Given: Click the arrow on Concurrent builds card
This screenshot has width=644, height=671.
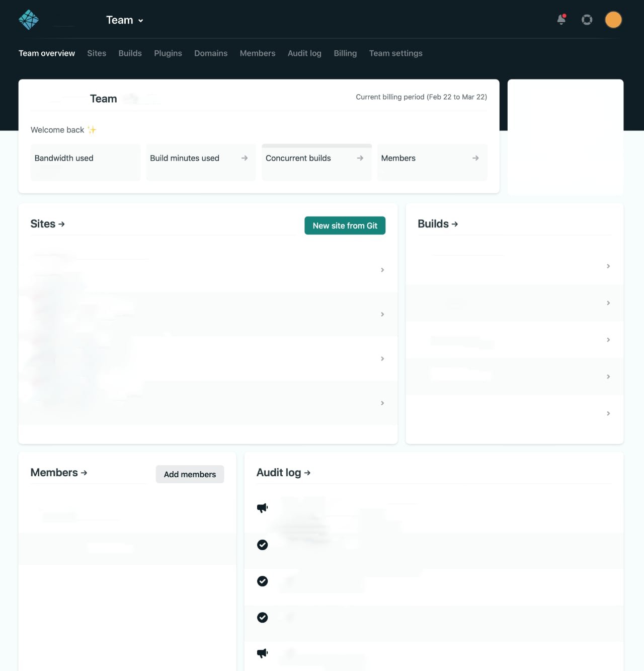Looking at the screenshot, I should [360, 158].
